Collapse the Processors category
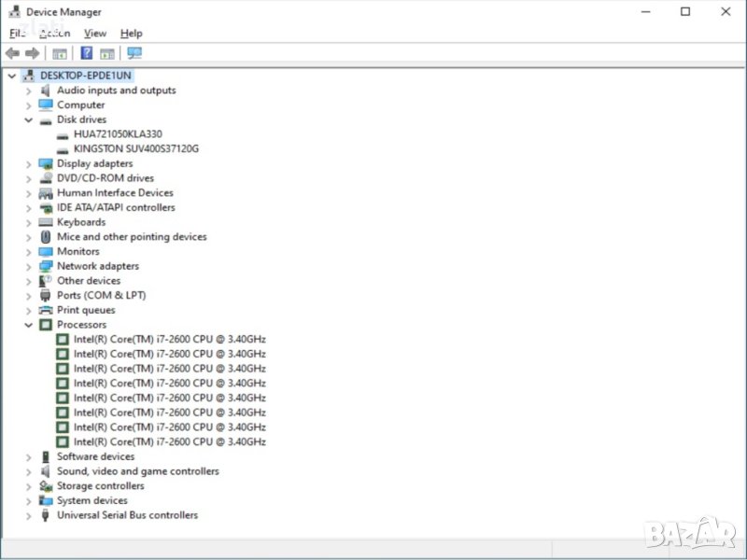This screenshot has height=560, width=747. coord(29,325)
